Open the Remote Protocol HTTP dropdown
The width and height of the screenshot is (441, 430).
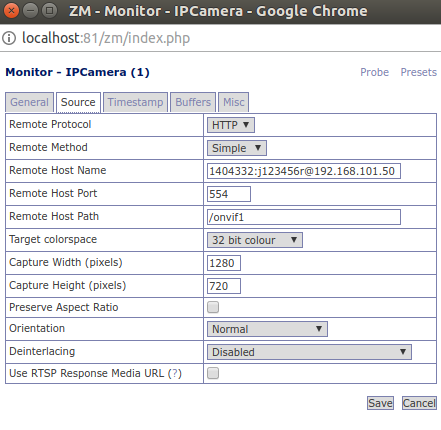pos(231,125)
